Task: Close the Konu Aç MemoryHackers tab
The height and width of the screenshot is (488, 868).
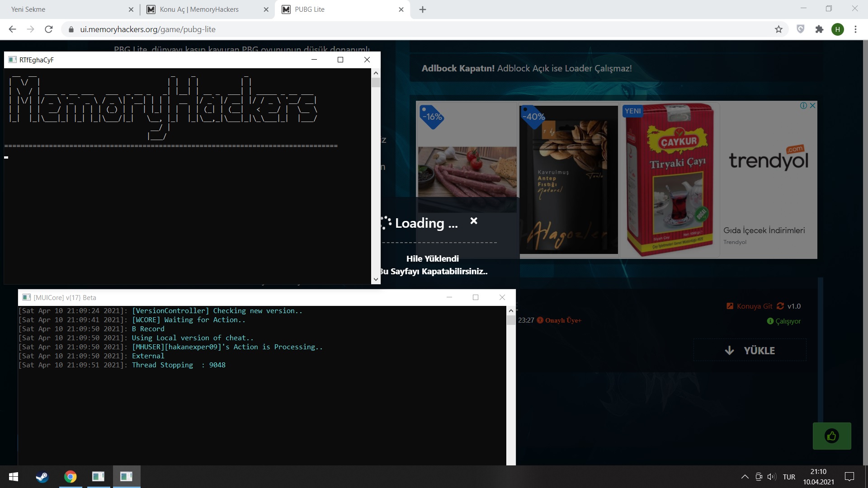Action: (266, 9)
